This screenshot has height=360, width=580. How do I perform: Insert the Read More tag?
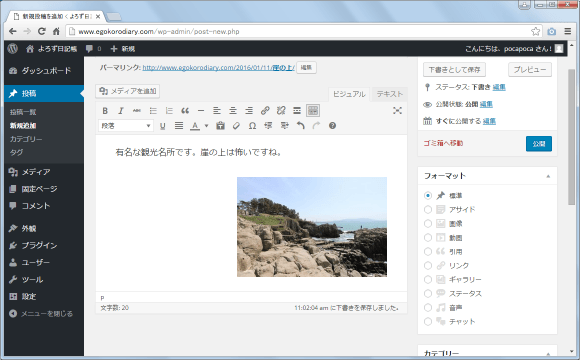coord(297,111)
